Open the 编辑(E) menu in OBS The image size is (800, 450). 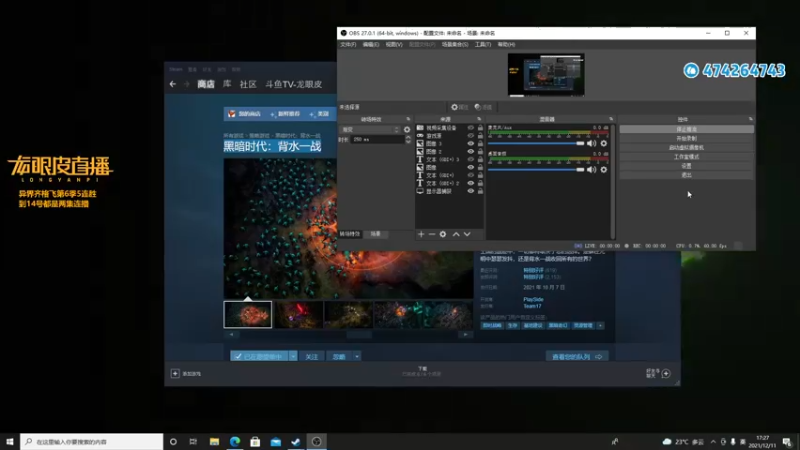[x=370, y=45]
